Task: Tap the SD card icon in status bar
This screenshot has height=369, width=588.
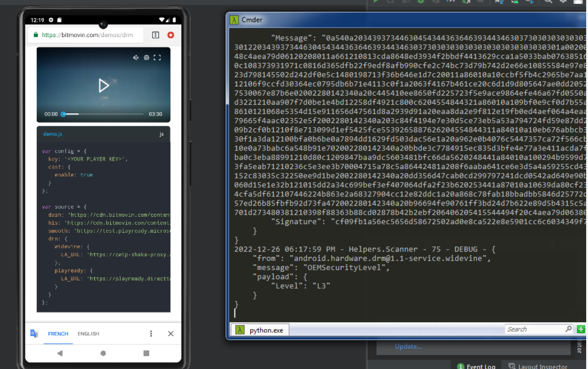Action: [60, 20]
